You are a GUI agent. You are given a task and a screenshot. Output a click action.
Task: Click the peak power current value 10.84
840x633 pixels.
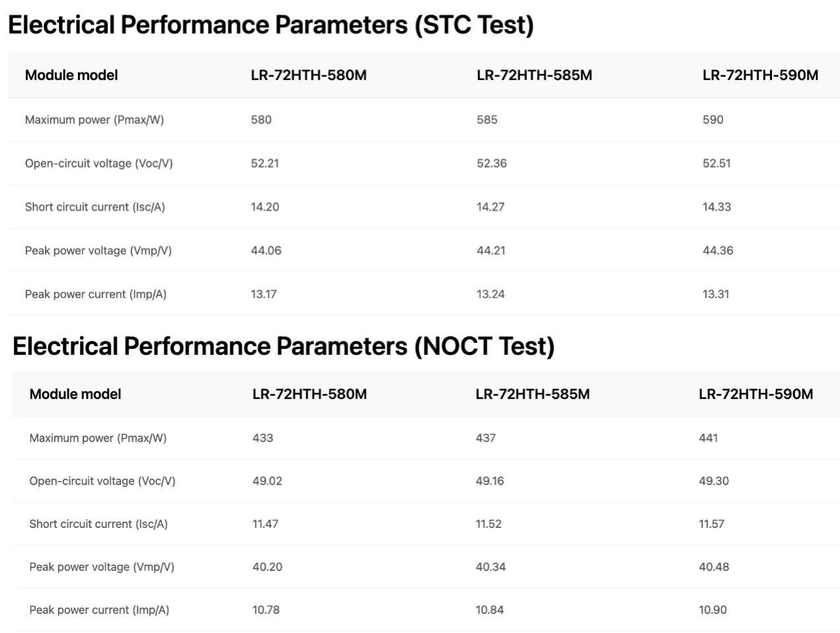489,610
